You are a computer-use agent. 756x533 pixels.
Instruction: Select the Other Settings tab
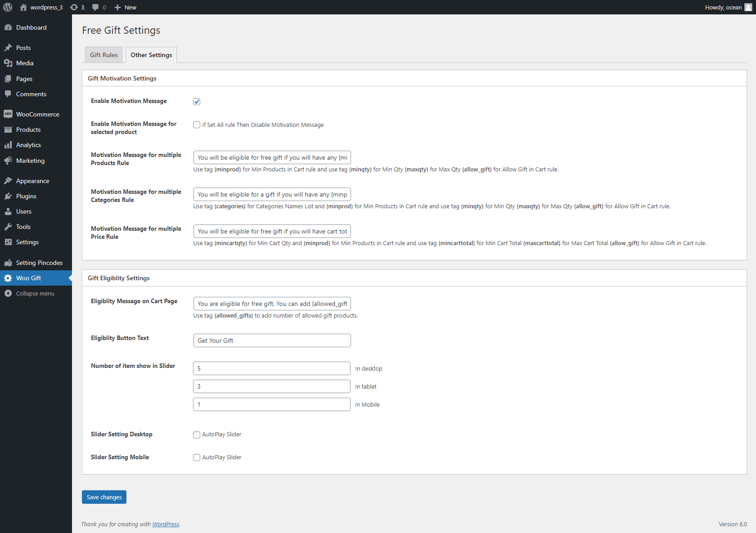point(151,55)
